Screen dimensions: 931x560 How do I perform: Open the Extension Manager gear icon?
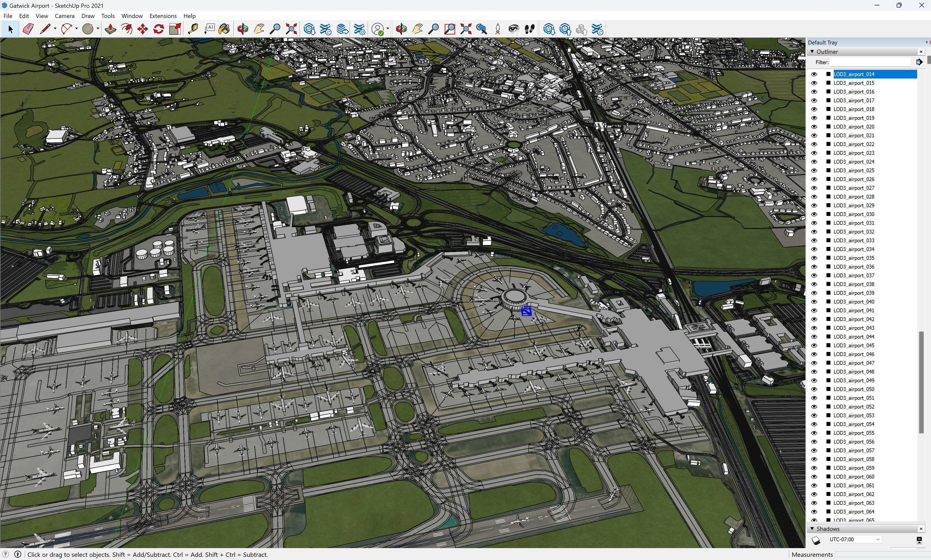359,29
